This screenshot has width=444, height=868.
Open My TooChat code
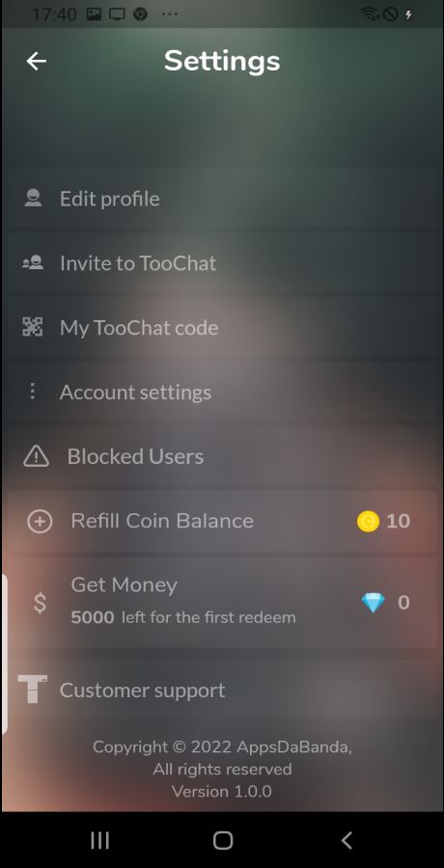tap(222, 327)
